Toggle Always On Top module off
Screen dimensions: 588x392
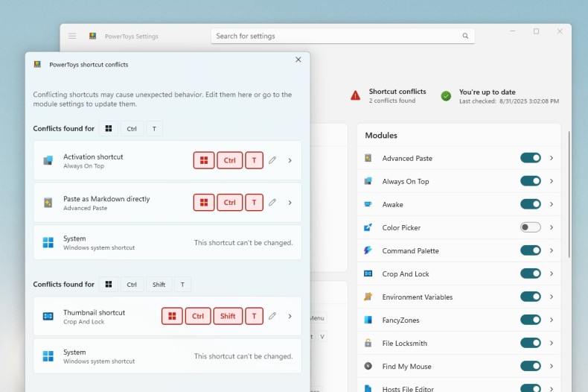coord(530,181)
